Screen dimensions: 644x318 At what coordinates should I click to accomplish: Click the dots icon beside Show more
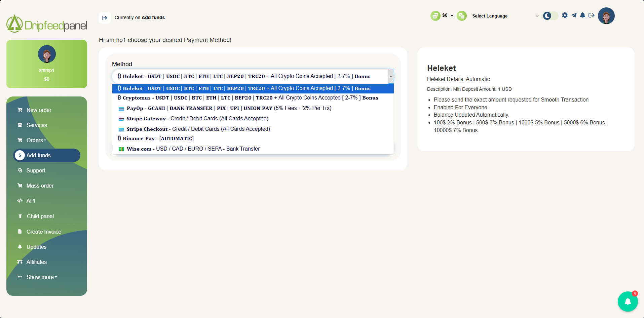tap(20, 277)
